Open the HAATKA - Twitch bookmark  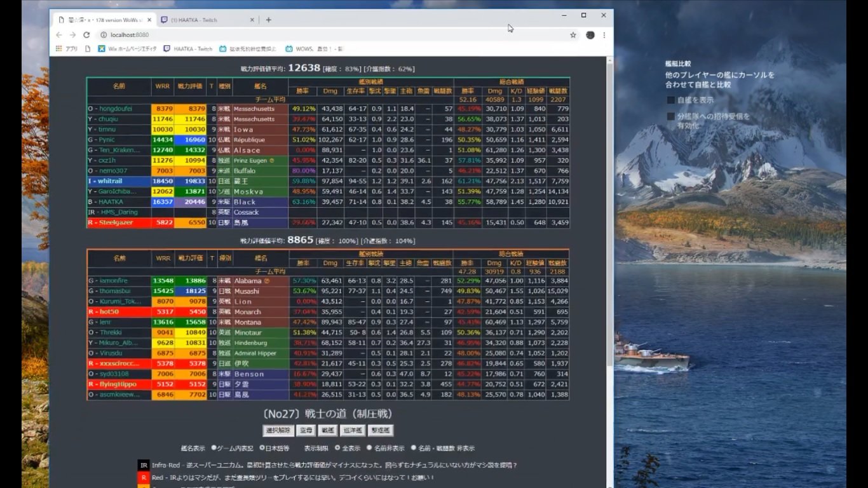coord(188,48)
